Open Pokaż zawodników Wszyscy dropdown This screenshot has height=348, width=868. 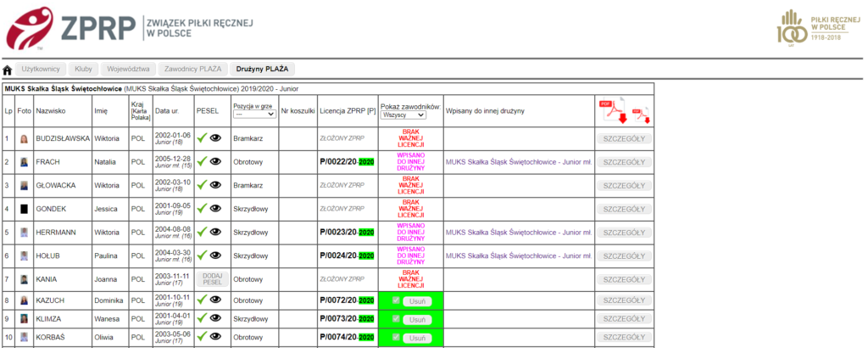pyautogui.click(x=403, y=115)
